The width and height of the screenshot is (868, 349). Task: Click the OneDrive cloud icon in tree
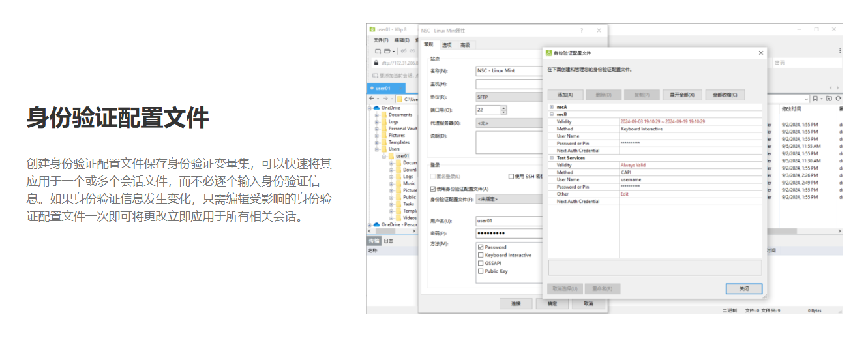[x=376, y=108]
